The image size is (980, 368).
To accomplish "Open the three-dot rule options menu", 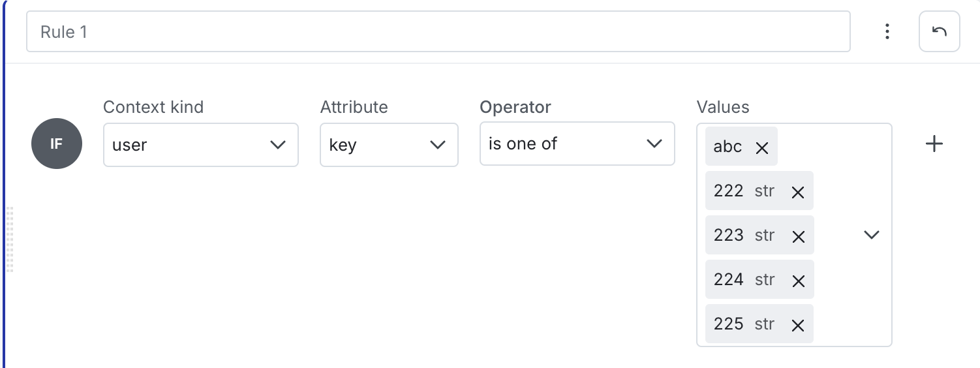I will pos(887,31).
